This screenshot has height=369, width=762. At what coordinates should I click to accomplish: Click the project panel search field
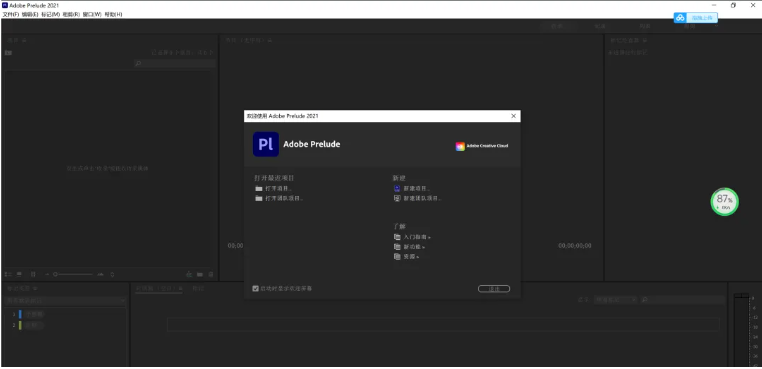[x=174, y=63]
